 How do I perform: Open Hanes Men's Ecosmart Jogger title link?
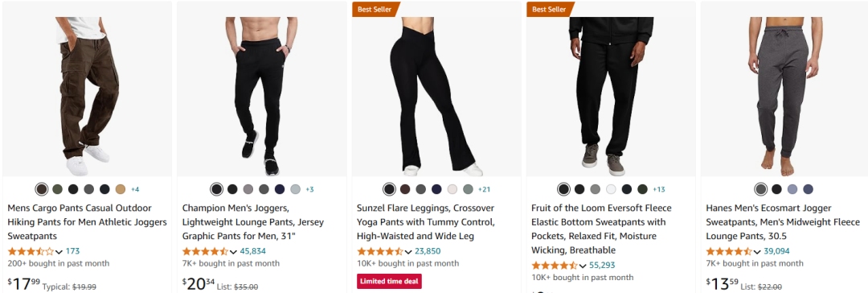click(x=781, y=222)
